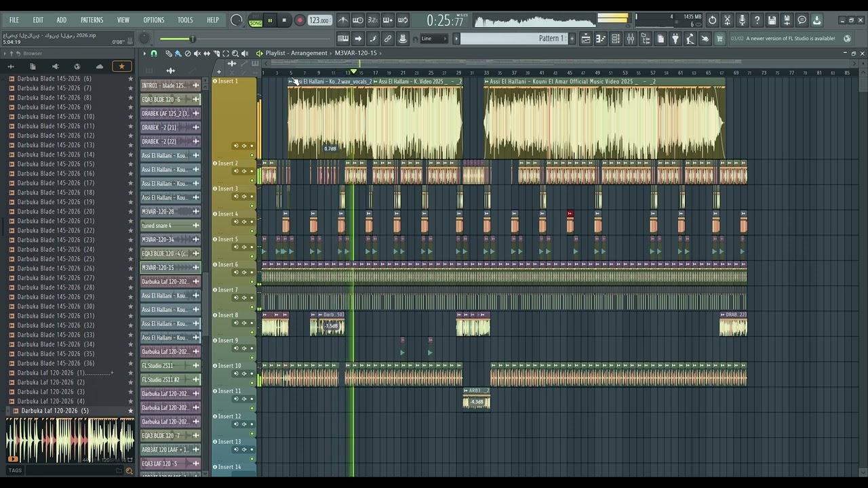Add new pattern with plus button
Viewport: 868px width, 488px height.
pos(572,39)
